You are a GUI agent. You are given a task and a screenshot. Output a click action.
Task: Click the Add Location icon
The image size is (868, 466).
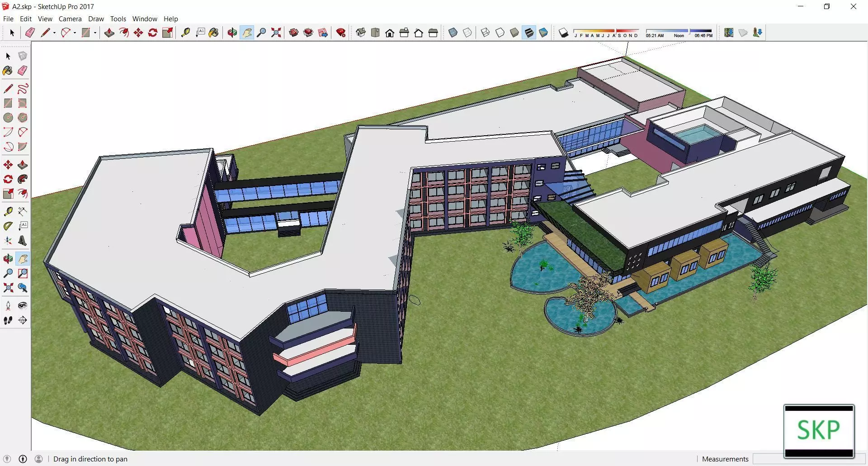[729, 33]
